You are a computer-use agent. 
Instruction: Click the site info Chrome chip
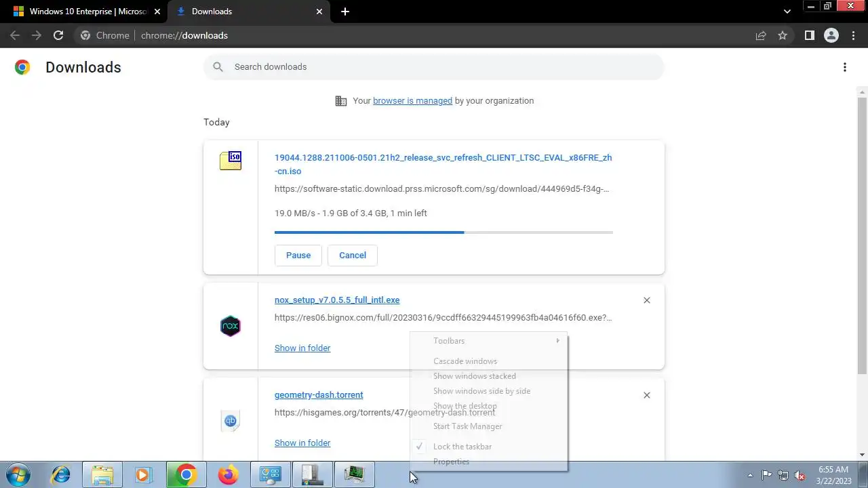pos(105,35)
